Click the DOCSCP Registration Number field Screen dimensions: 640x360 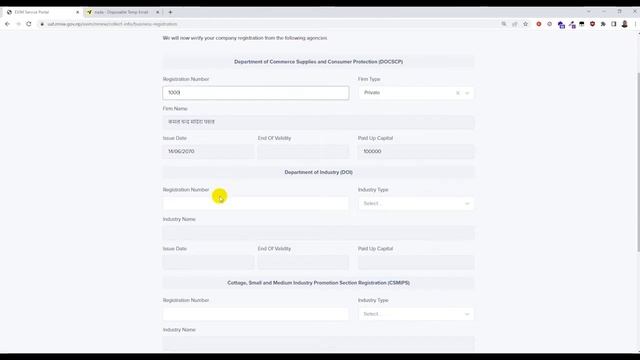[256, 93]
